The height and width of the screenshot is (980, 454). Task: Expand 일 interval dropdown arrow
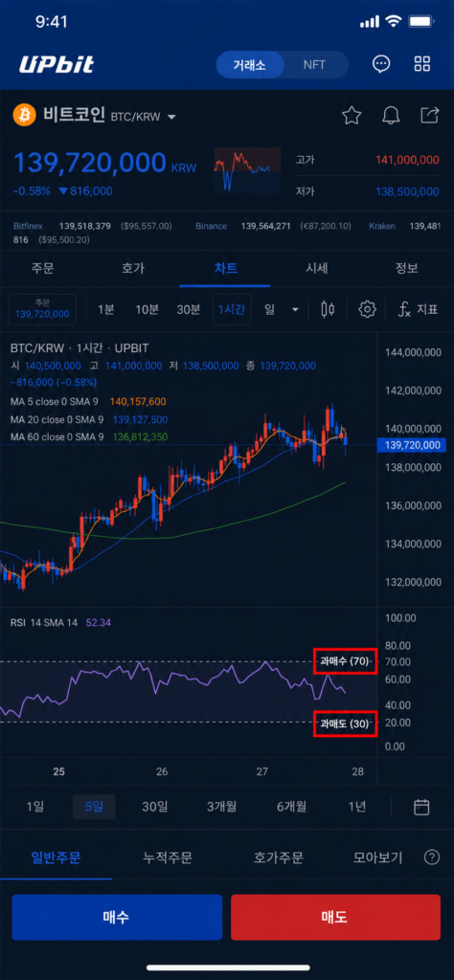point(296,309)
